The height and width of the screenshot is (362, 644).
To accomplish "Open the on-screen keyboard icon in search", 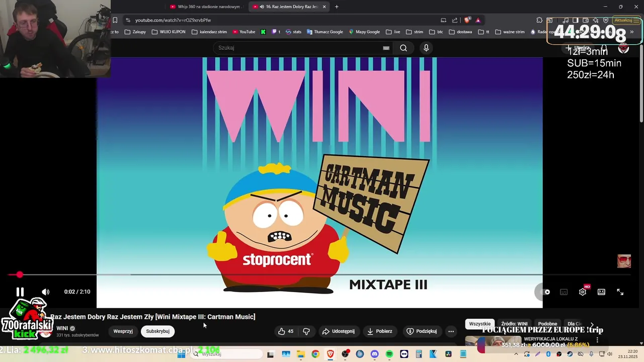I will click(386, 48).
